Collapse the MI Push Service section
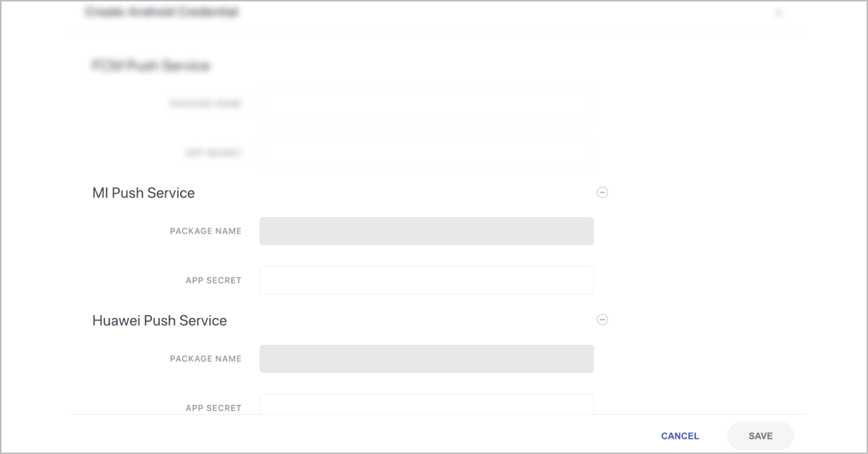This screenshot has width=868, height=454. click(x=602, y=192)
